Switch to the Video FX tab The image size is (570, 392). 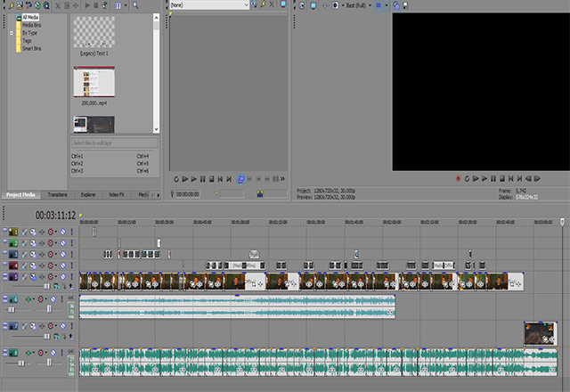117,195
